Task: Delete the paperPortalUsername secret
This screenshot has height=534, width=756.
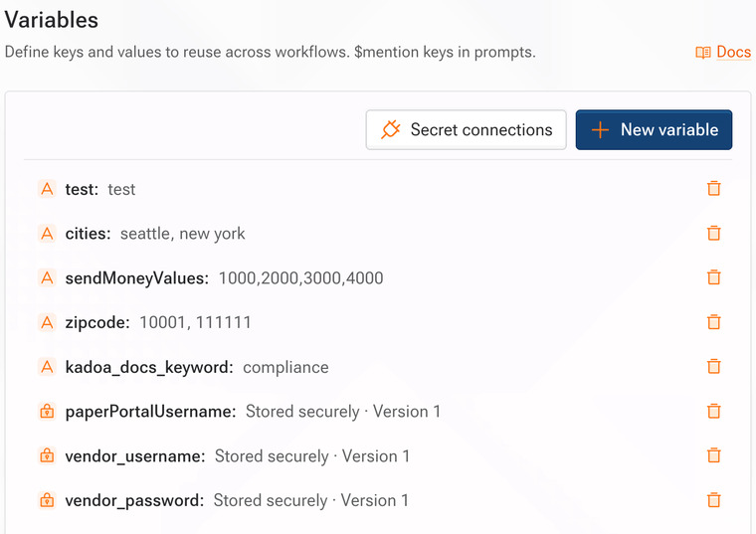Action: (x=713, y=411)
